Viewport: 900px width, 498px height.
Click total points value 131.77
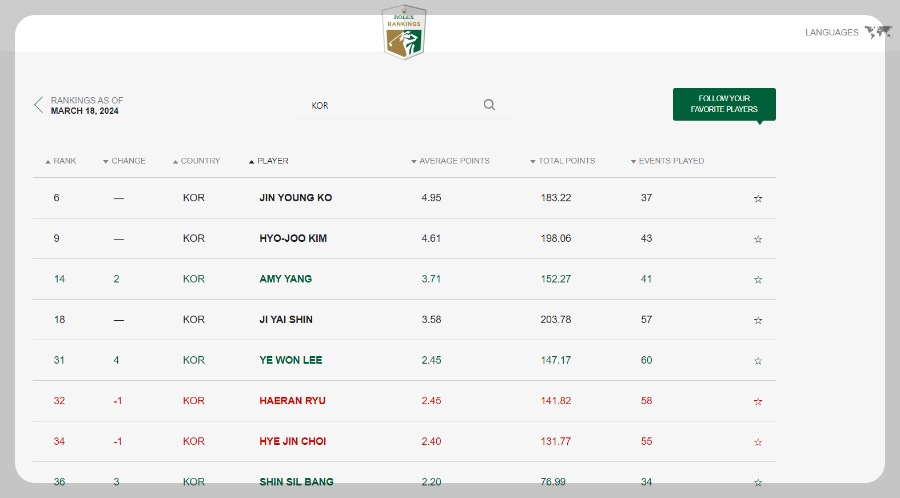[x=556, y=442]
